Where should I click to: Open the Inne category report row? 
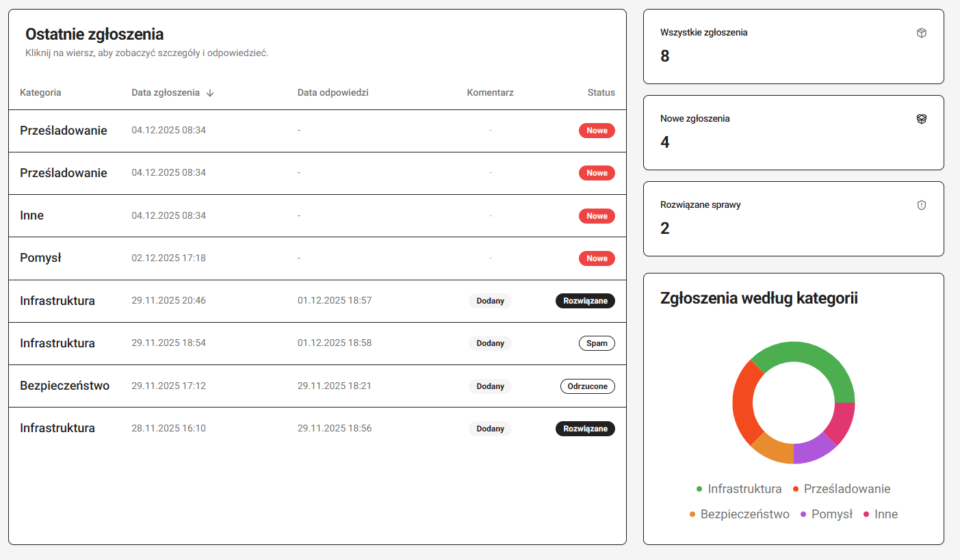tap(317, 216)
